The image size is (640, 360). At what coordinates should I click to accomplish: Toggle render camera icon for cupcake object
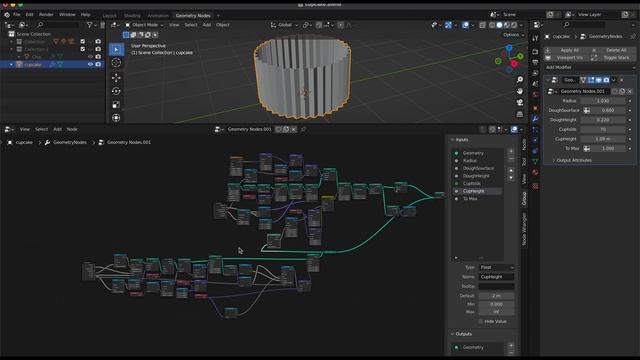[x=98, y=64]
